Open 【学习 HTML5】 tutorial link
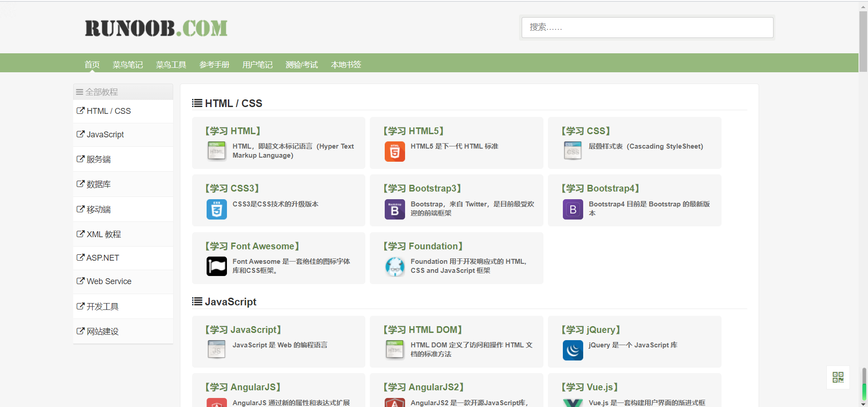This screenshot has width=868, height=407. (x=414, y=131)
